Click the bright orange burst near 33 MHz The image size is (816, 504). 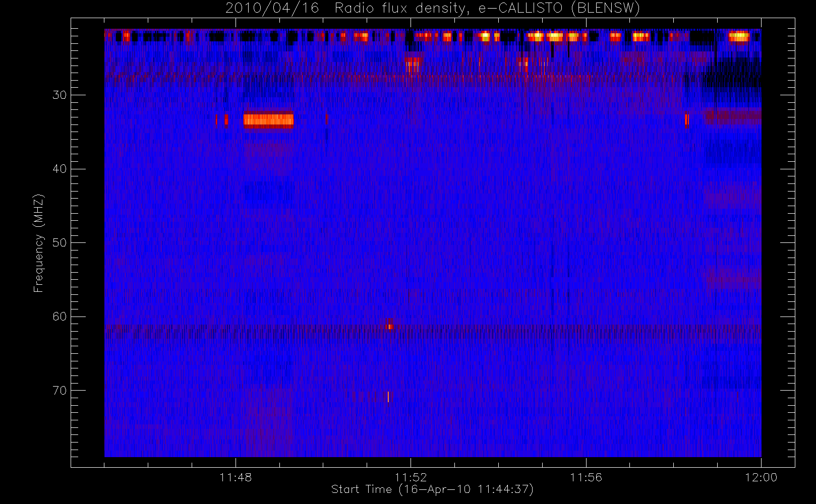[x=268, y=120]
